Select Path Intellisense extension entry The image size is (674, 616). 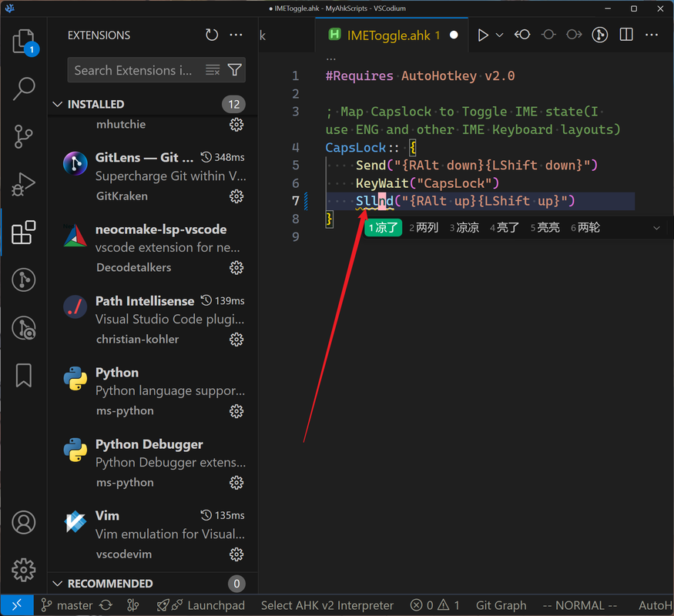[153, 320]
